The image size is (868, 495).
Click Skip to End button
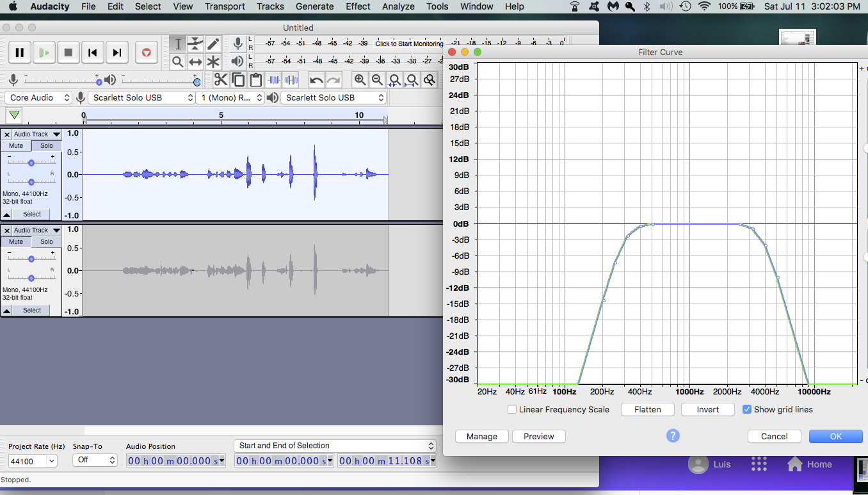tap(117, 53)
